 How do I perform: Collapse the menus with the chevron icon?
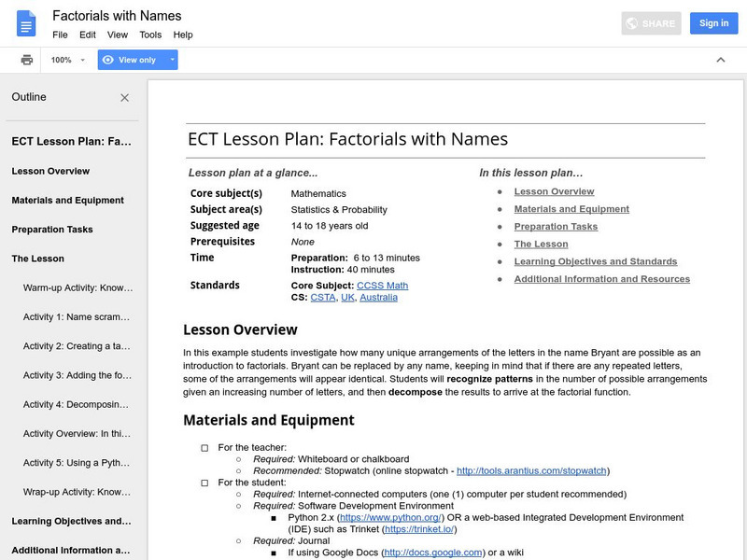click(x=720, y=60)
